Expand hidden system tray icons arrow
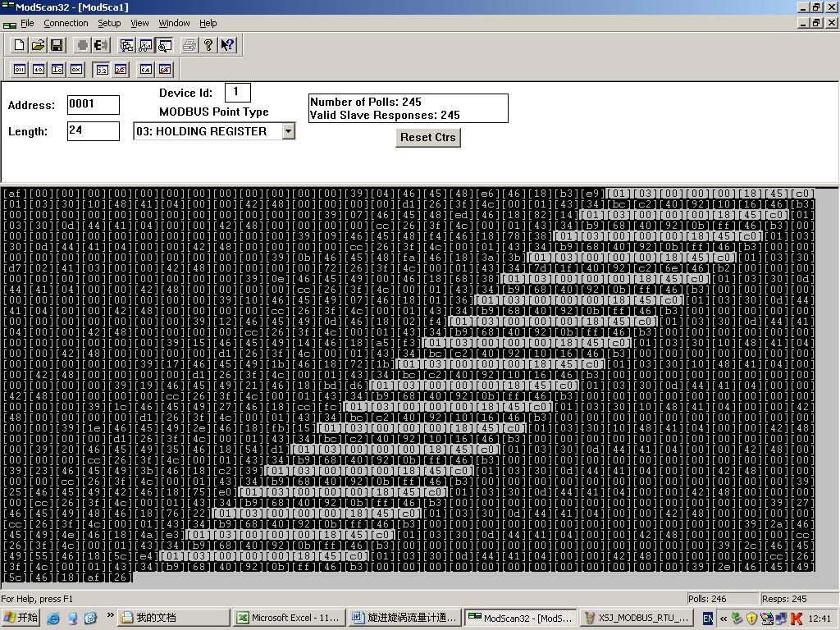Screen dimensions: 840x630 click(x=724, y=618)
